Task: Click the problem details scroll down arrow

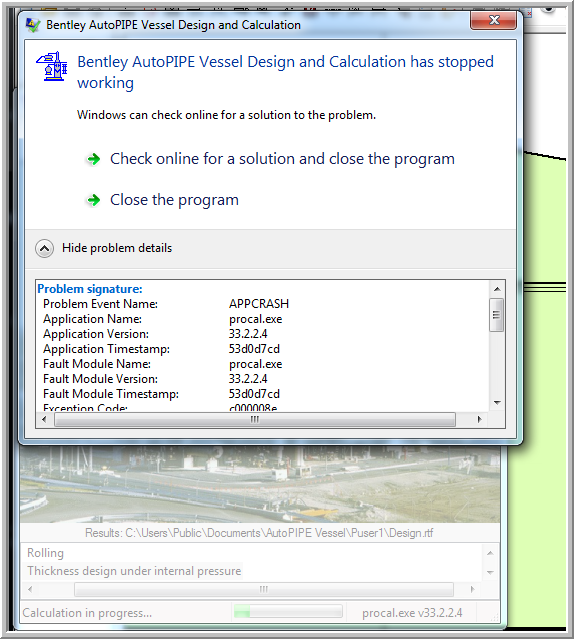Action: [497, 403]
